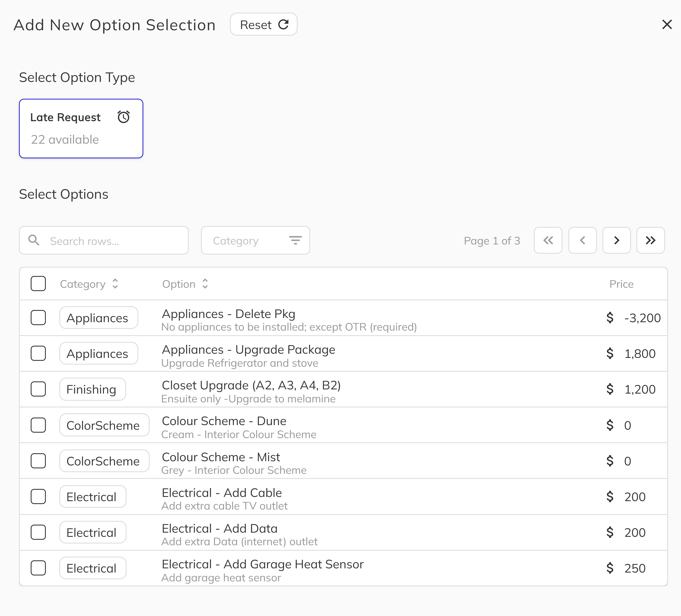Toggle the select-all header checkbox
681x616 pixels.
[38, 284]
